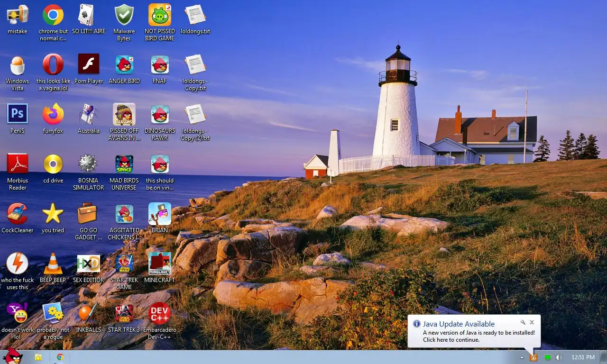Click 'Click here to continue' Java message
This screenshot has height=364, width=607.
coord(451,340)
